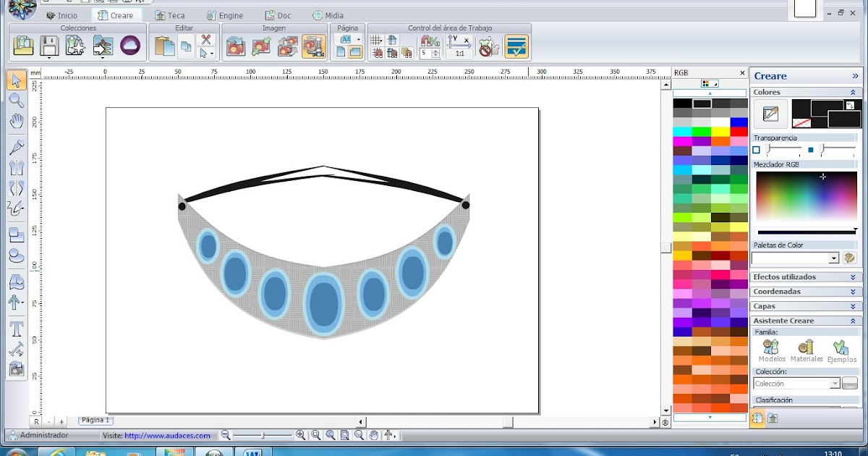The image size is (868, 456).
Task: Open the Engine tab
Action: pyautogui.click(x=224, y=15)
